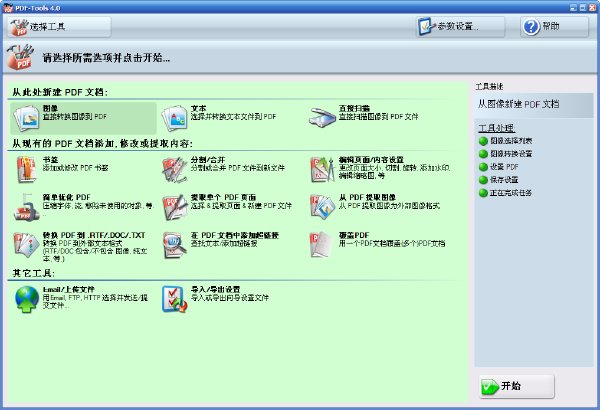Image resolution: width=600 pixels, height=410 pixels.
Task: Click the 保存设置 step
Action: [x=504, y=180]
